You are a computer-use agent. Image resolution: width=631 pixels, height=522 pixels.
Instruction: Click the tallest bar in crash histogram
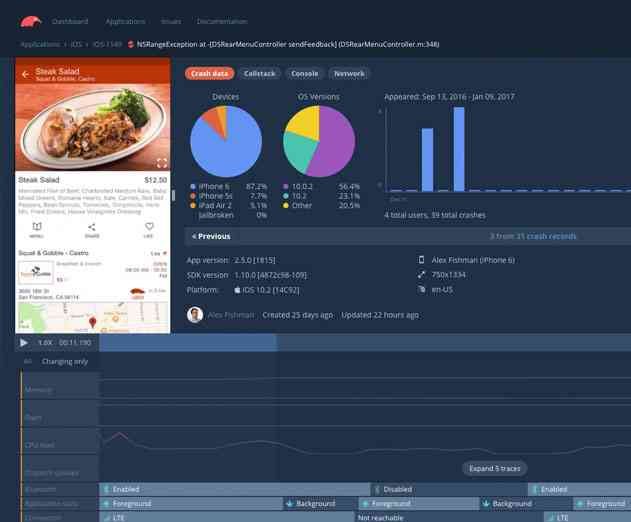(x=459, y=149)
